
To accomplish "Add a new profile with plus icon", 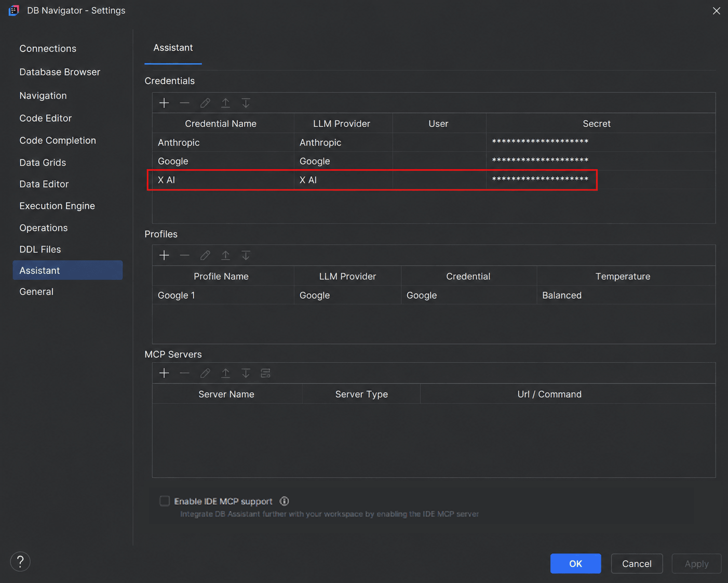I will 164,255.
